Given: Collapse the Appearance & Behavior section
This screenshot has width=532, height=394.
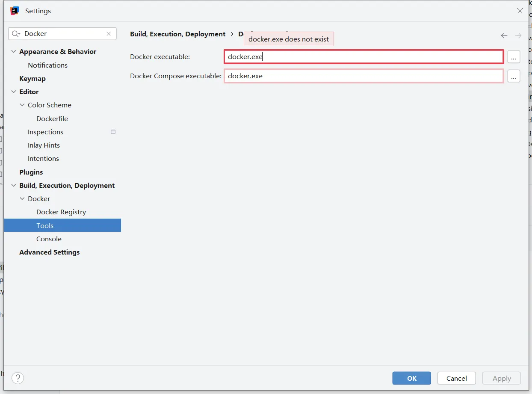Looking at the screenshot, I should point(14,51).
